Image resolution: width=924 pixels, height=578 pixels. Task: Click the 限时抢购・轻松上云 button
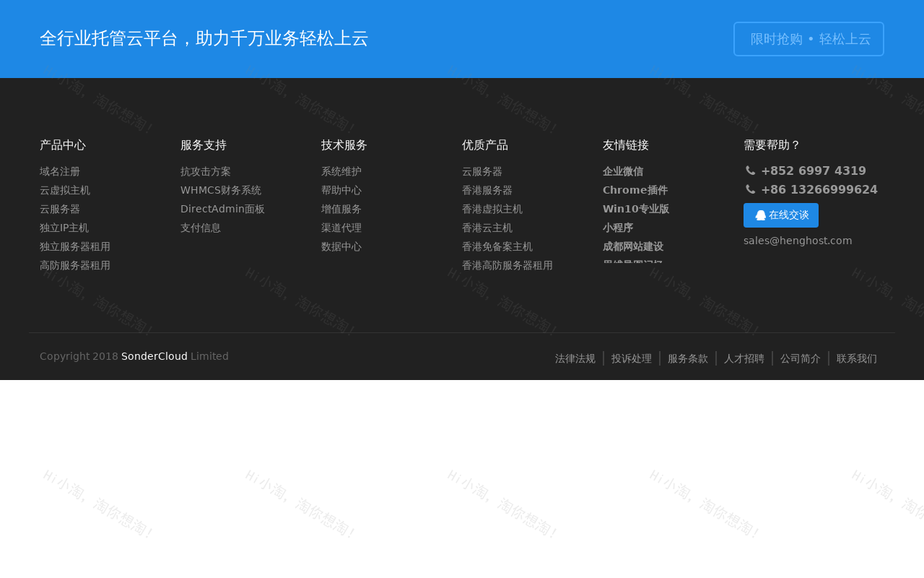808,38
